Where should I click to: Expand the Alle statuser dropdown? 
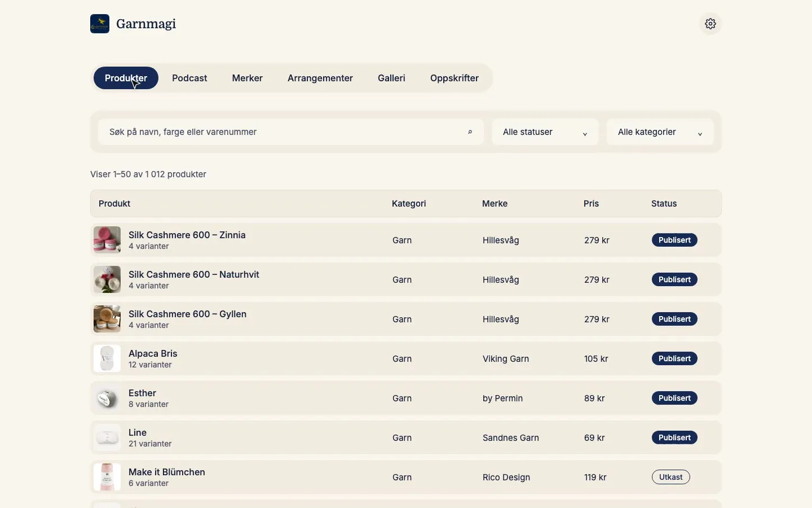(x=545, y=132)
